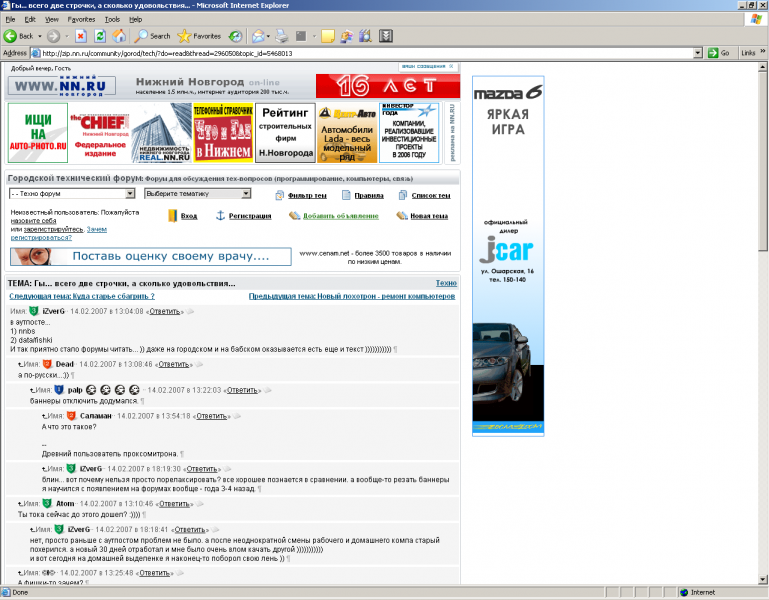Click the History toolbar icon
Viewport: 769px width, 600px height.
point(236,36)
